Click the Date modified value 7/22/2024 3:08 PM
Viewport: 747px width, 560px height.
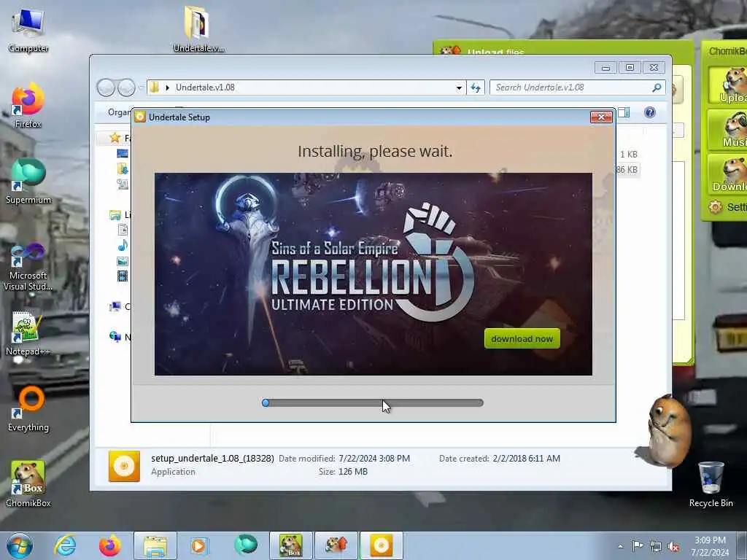[374, 459]
